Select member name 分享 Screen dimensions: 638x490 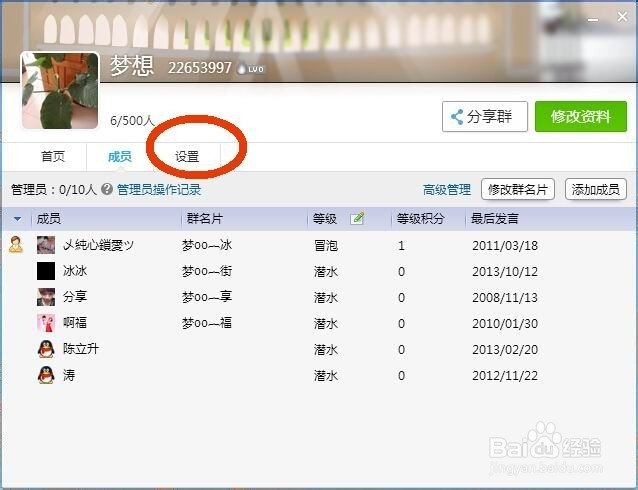[75, 297]
